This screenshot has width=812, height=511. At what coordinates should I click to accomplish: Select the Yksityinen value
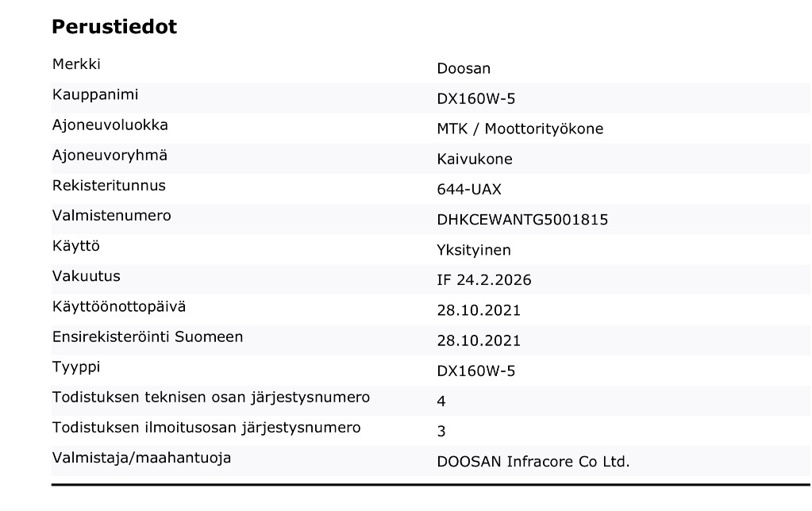pyautogui.click(x=474, y=250)
